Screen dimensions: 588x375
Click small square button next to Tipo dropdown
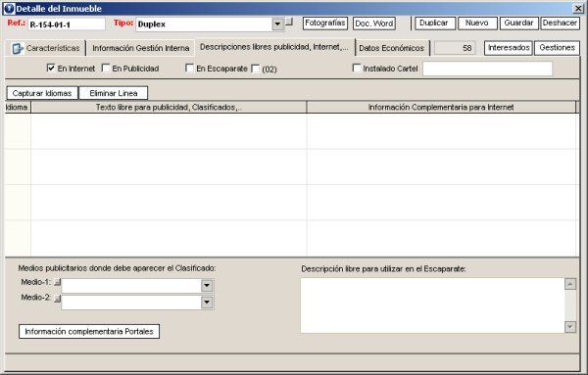[x=289, y=22]
